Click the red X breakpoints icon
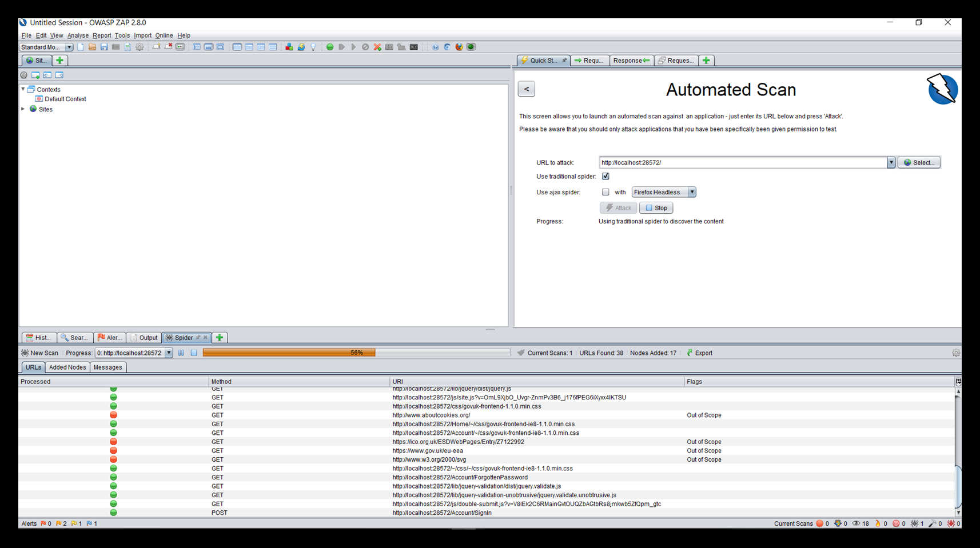Screen dimensions: 980x548 tap(377, 47)
